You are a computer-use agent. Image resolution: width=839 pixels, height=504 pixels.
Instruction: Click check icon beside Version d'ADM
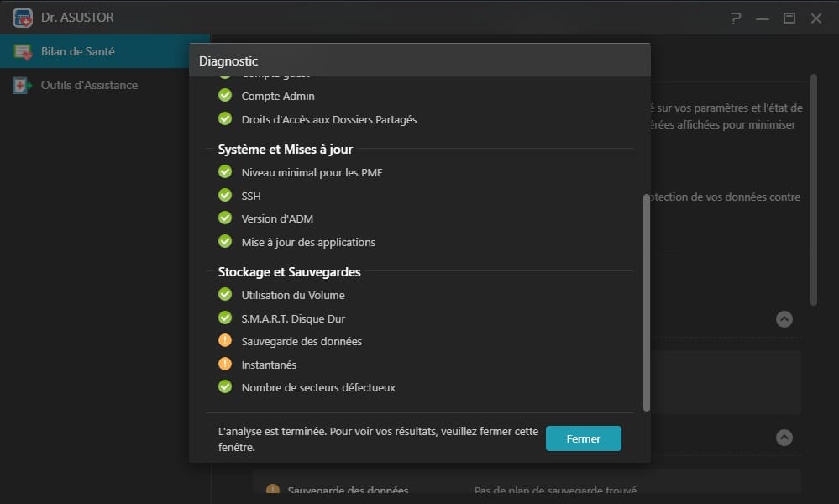point(225,218)
